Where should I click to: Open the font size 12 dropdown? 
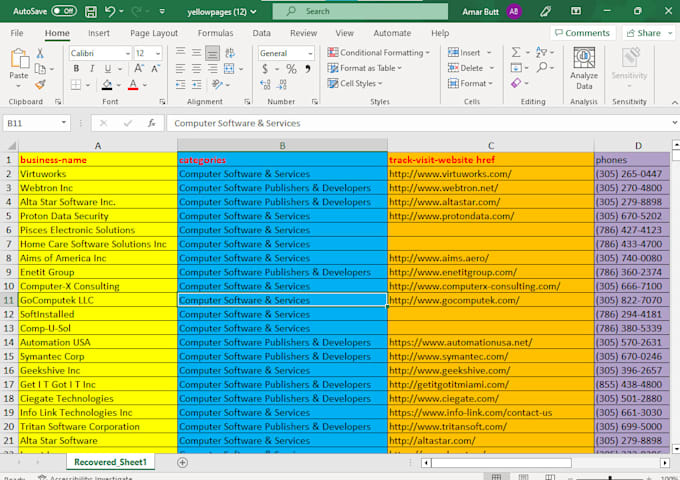tap(158, 53)
